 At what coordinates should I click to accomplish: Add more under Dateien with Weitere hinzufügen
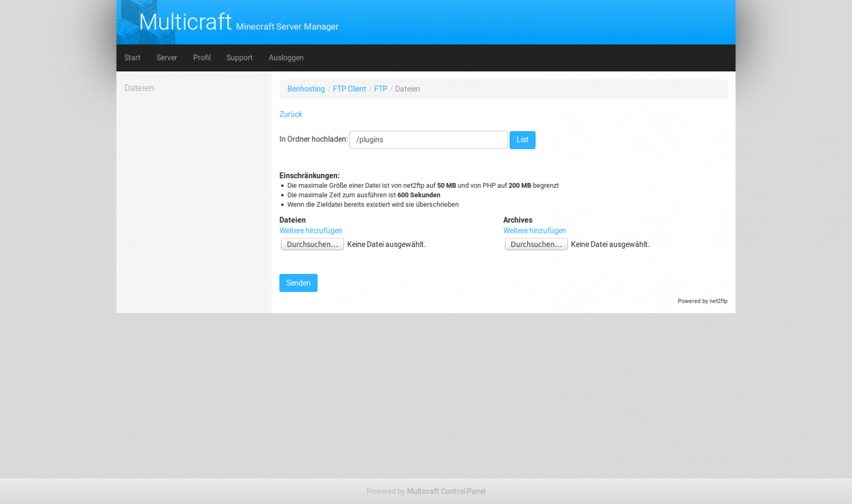pos(311,230)
